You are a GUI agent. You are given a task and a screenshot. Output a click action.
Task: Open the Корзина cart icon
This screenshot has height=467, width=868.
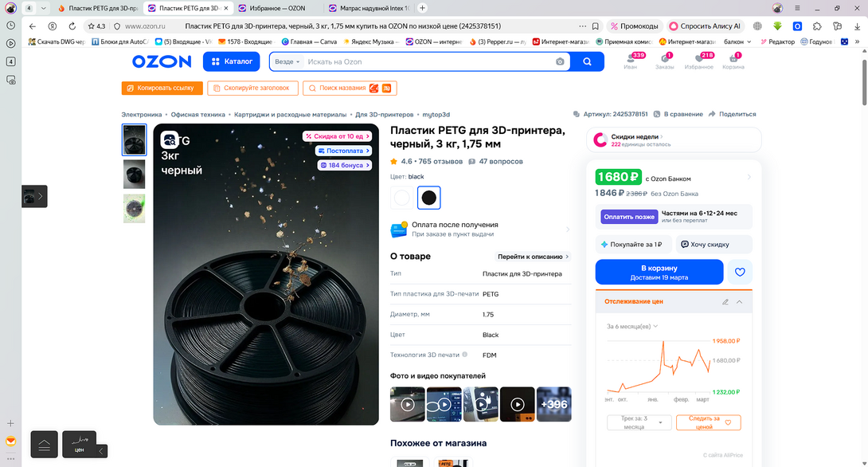click(733, 61)
